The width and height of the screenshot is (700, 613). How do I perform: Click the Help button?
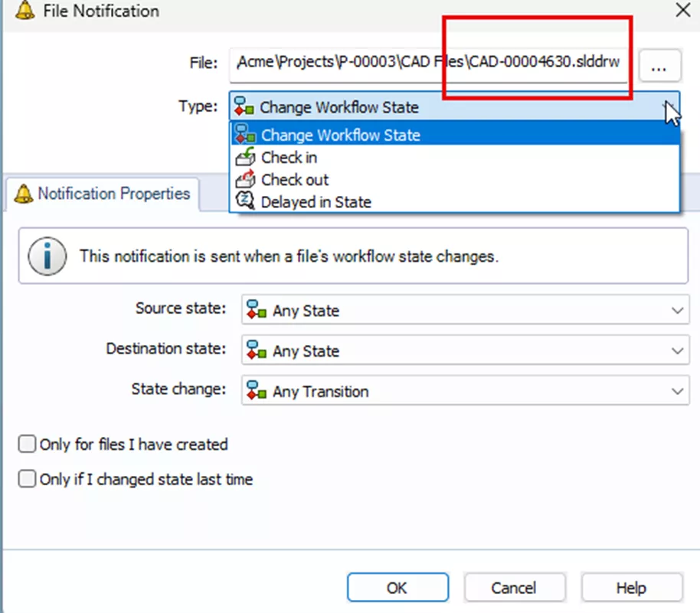click(631, 588)
